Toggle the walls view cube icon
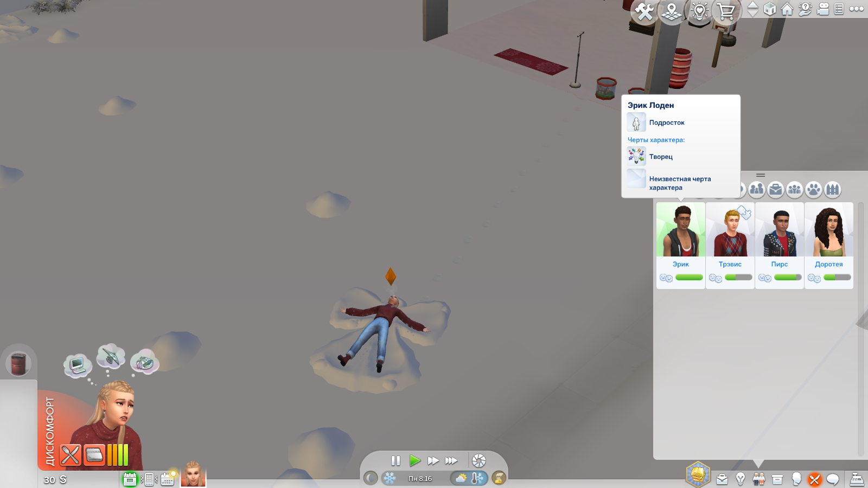Viewport: 868px width, 488px height. (x=770, y=9)
